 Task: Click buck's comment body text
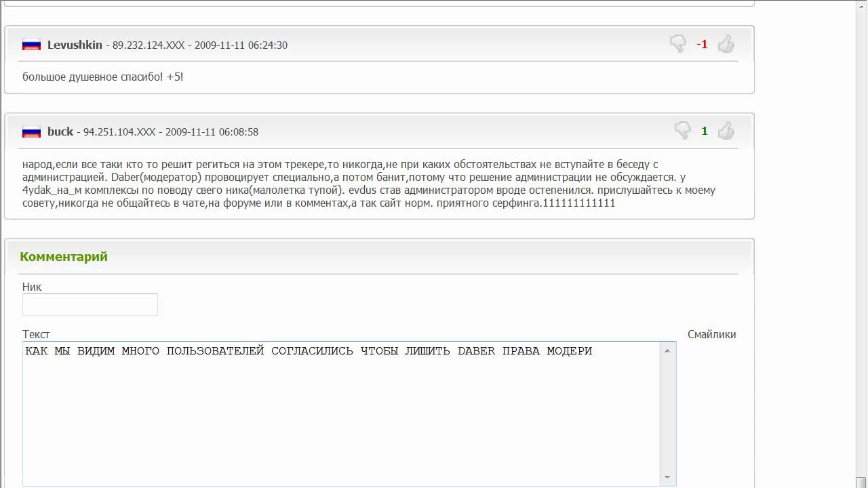pos(369,184)
